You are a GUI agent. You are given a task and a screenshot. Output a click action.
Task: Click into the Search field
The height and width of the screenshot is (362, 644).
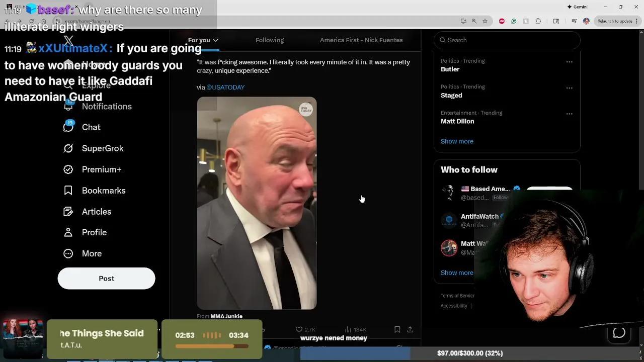pos(507,40)
